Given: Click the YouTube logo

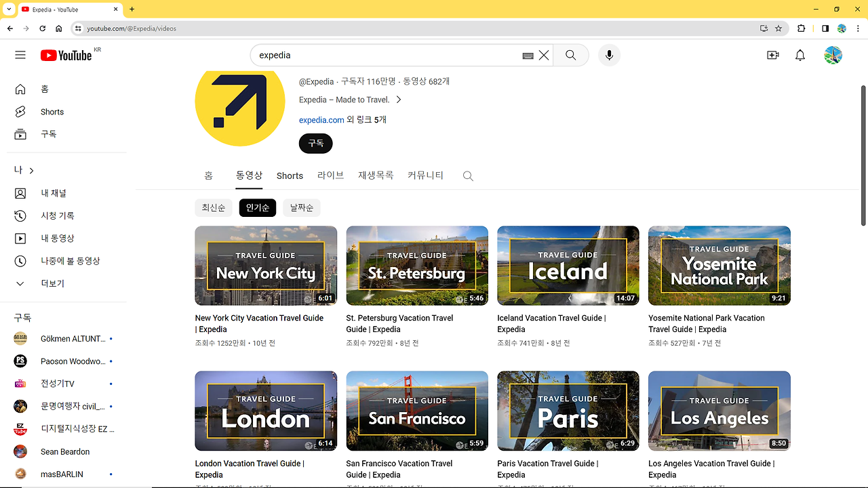Looking at the screenshot, I should coord(66,56).
